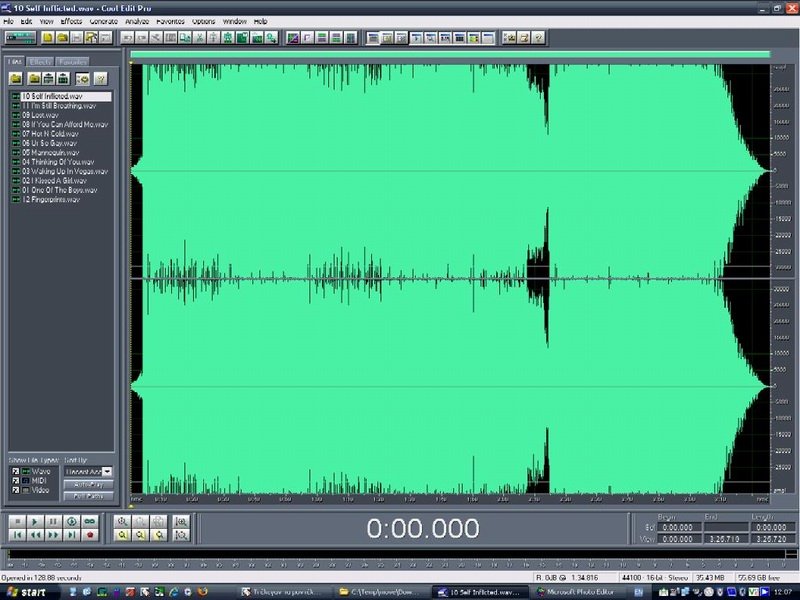Click the AutoPlay button
Screen dimensions: 800x600
pyautogui.click(x=88, y=484)
